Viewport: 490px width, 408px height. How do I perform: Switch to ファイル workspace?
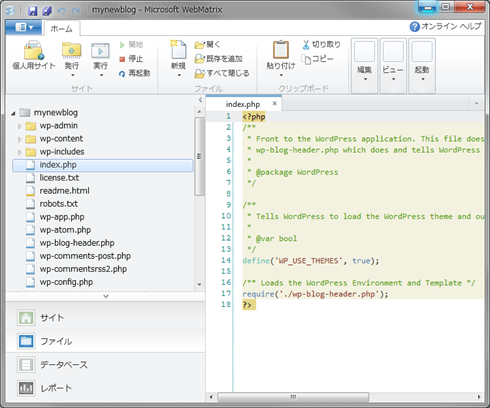click(105, 341)
